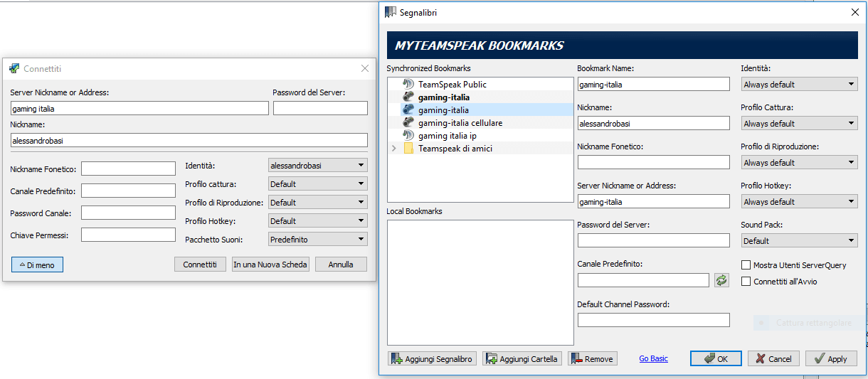Refresh the Canale Predefinito channel list

pos(722,280)
